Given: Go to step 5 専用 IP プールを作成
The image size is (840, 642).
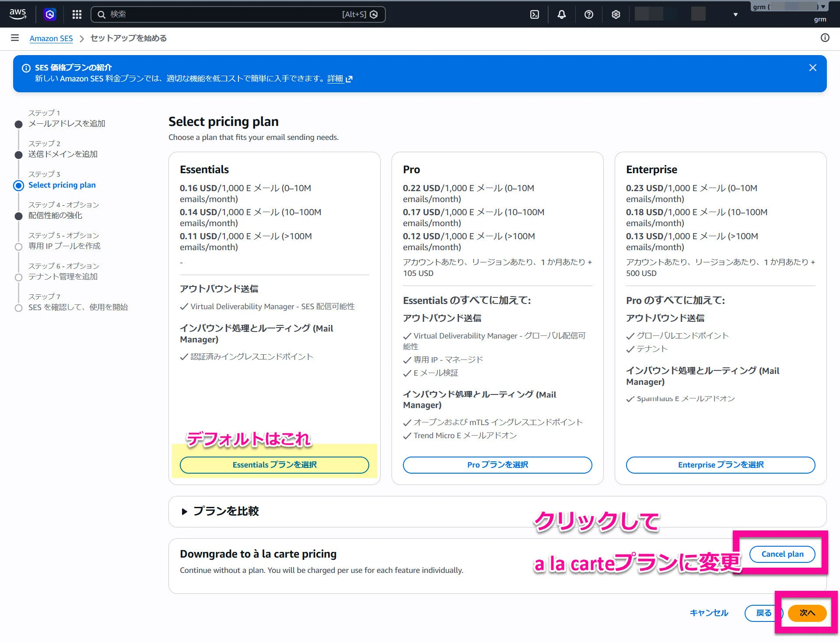Looking at the screenshot, I should [x=64, y=246].
